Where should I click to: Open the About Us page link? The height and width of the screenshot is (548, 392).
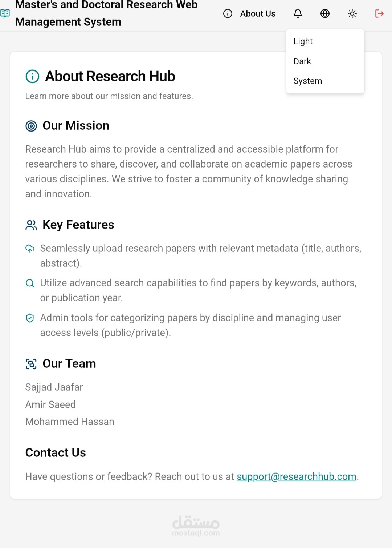(x=258, y=14)
